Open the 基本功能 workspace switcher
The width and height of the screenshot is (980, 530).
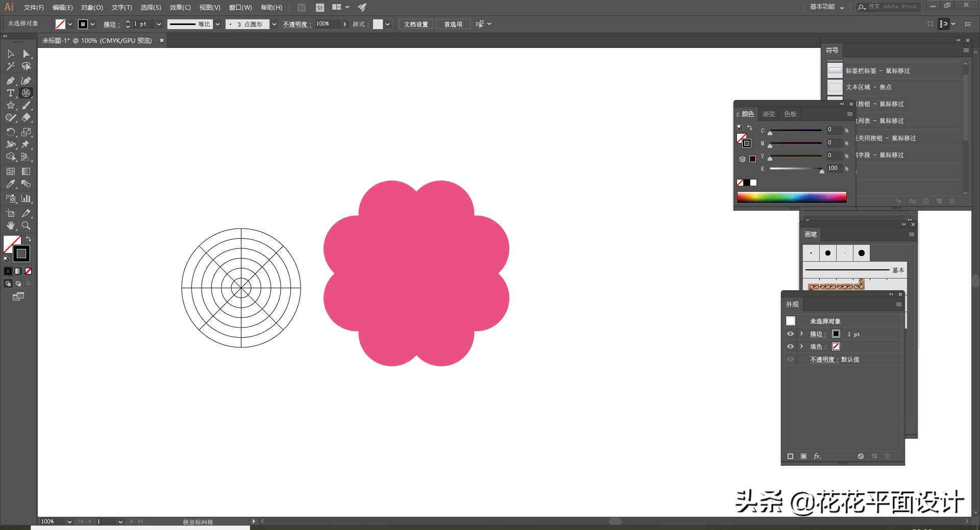pyautogui.click(x=827, y=7)
